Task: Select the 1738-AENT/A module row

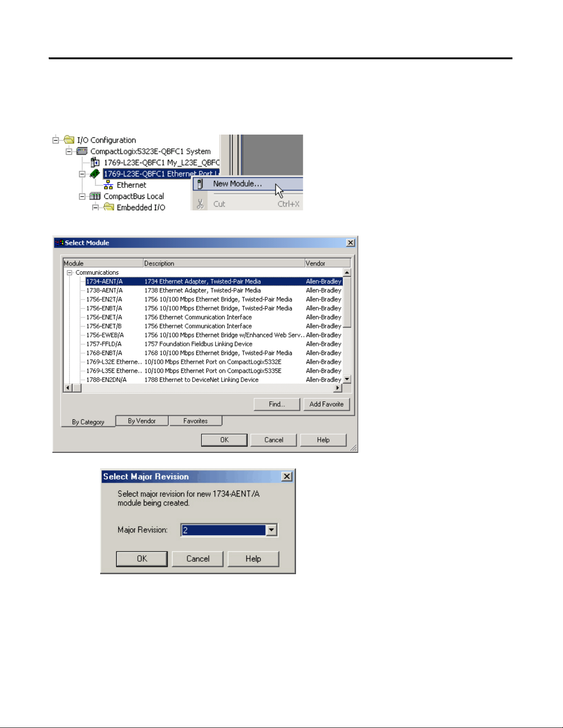Action: coord(214,290)
